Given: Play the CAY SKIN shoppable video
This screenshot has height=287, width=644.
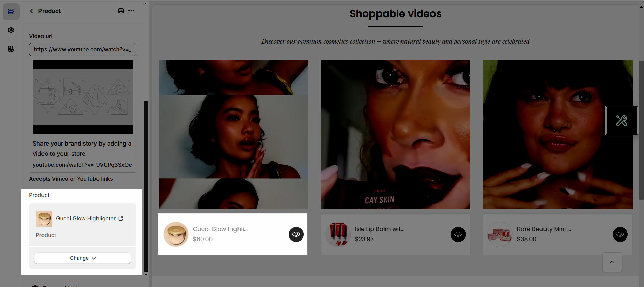Looking at the screenshot, I should pyautogui.click(x=395, y=134).
